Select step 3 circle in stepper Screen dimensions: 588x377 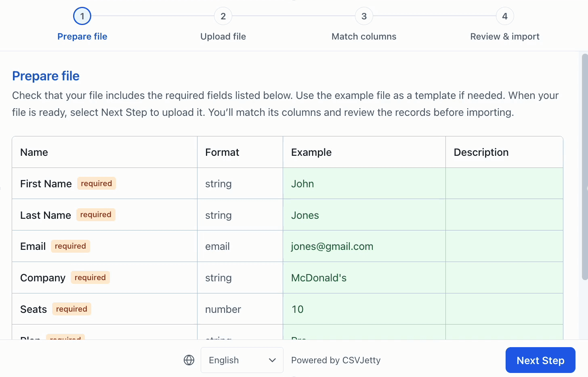[364, 16]
